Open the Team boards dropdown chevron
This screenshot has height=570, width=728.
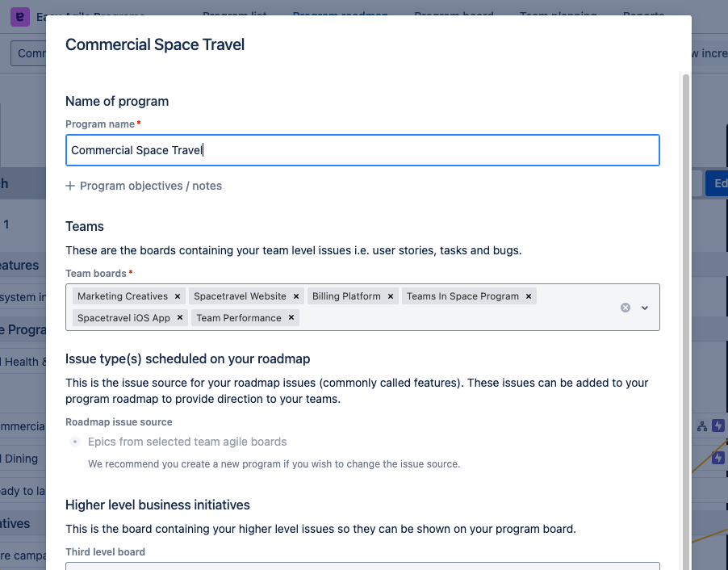point(645,308)
